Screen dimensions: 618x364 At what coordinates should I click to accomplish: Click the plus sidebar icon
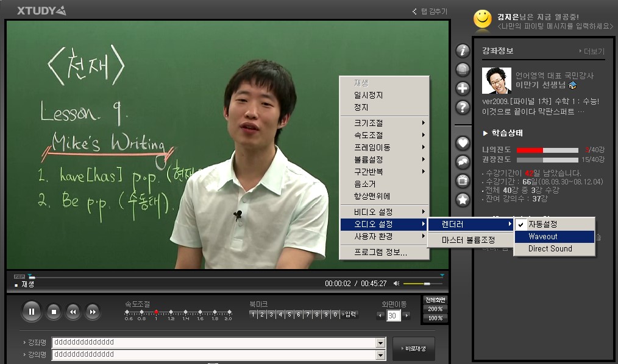click(x=463, y=89)
